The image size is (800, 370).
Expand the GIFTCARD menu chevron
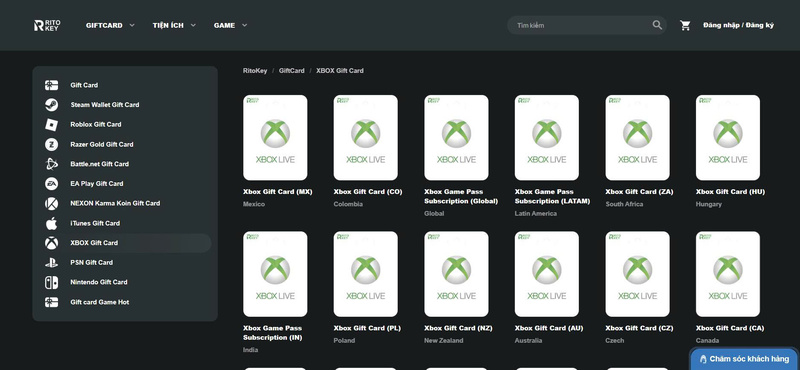pyautogui.click(x=132, y=25)
